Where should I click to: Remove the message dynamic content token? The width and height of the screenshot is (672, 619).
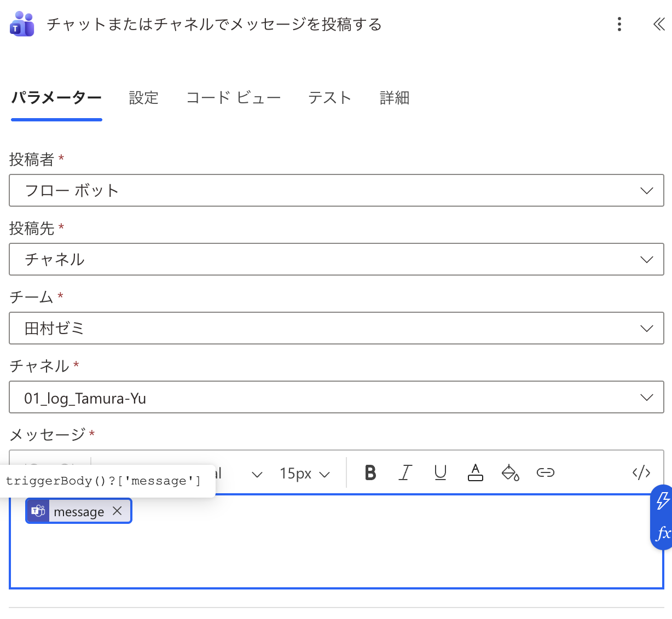point(117,511)
